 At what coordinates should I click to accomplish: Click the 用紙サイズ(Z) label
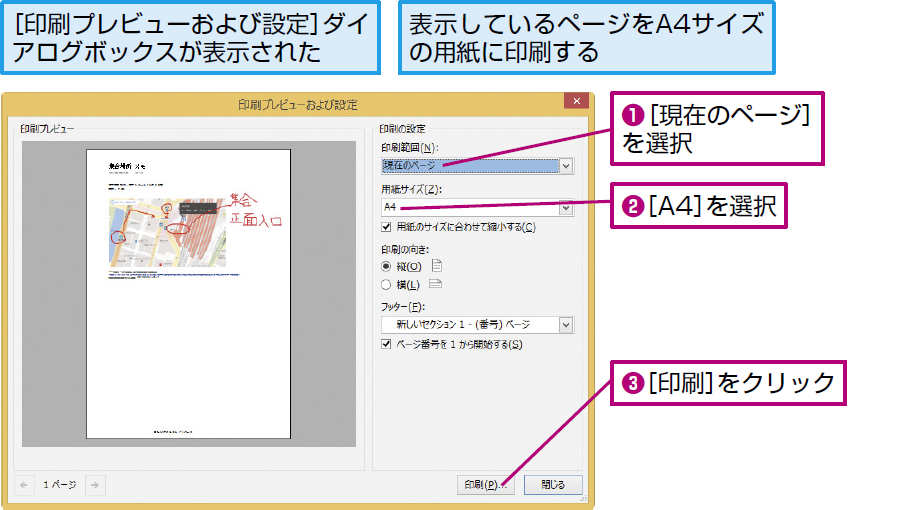point(411,189)
